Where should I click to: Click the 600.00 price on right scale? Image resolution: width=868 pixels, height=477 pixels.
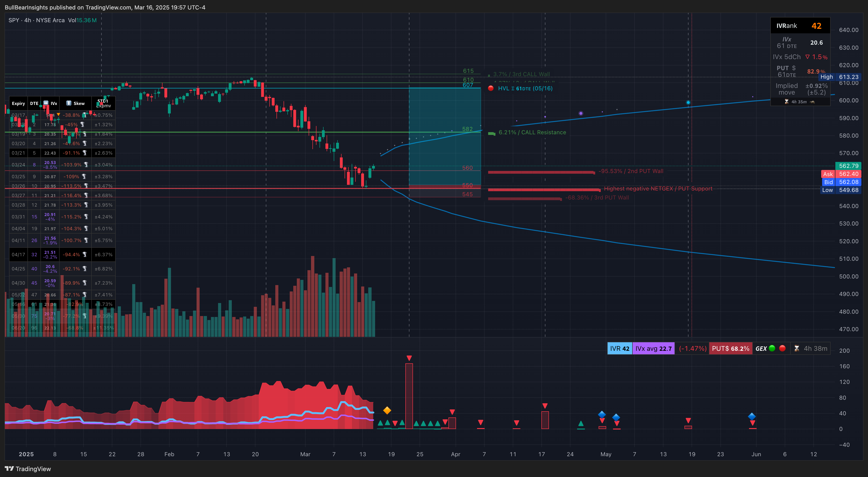tap(848, 100)
